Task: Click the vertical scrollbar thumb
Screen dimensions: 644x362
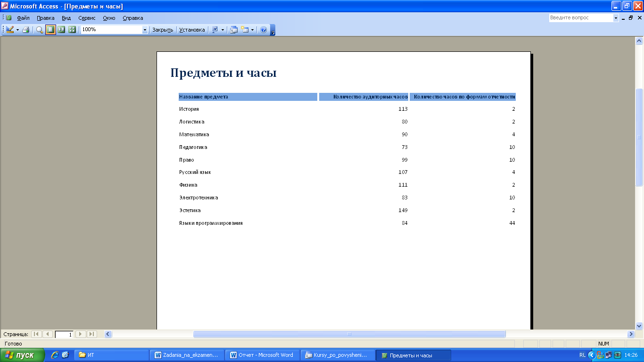Action: coord(639,137)
